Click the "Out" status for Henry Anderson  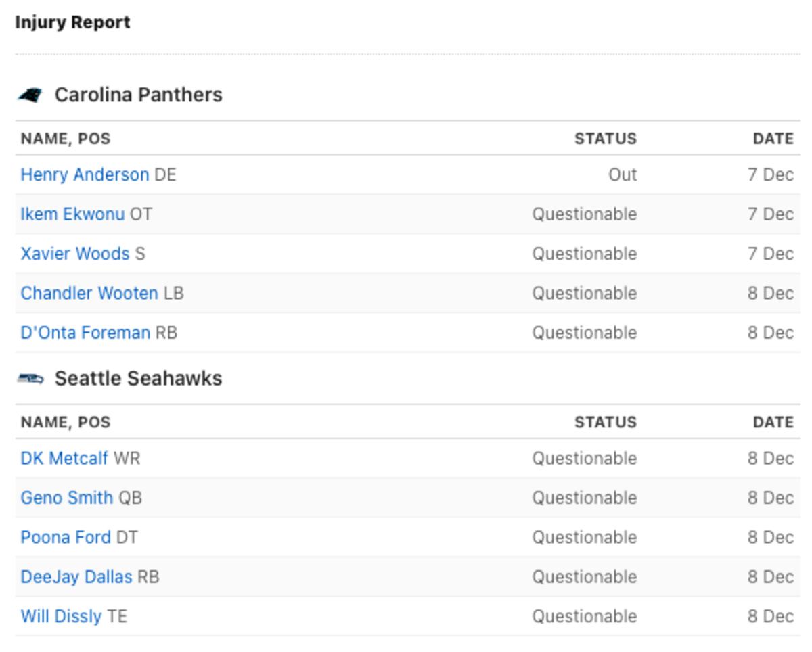tap(623, 174)
